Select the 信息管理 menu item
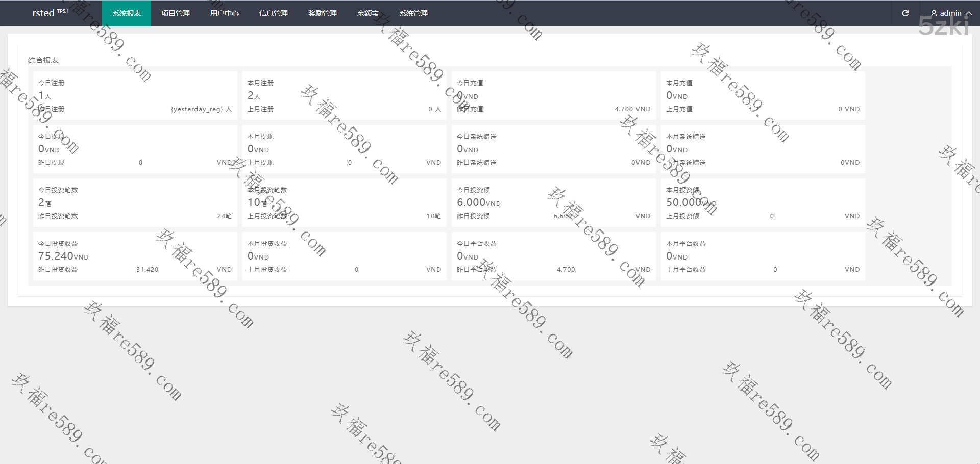The image size is (980, 464). click(274, 13)
